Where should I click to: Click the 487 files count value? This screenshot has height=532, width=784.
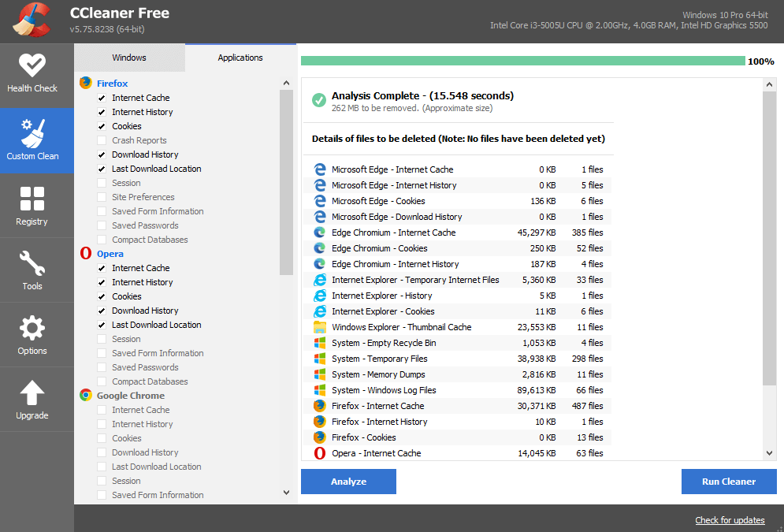pyautogui.click(x=588, y=406)
